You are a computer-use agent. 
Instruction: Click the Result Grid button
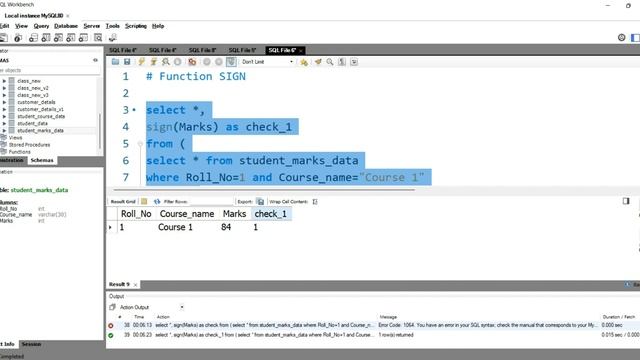pos(123,202)
